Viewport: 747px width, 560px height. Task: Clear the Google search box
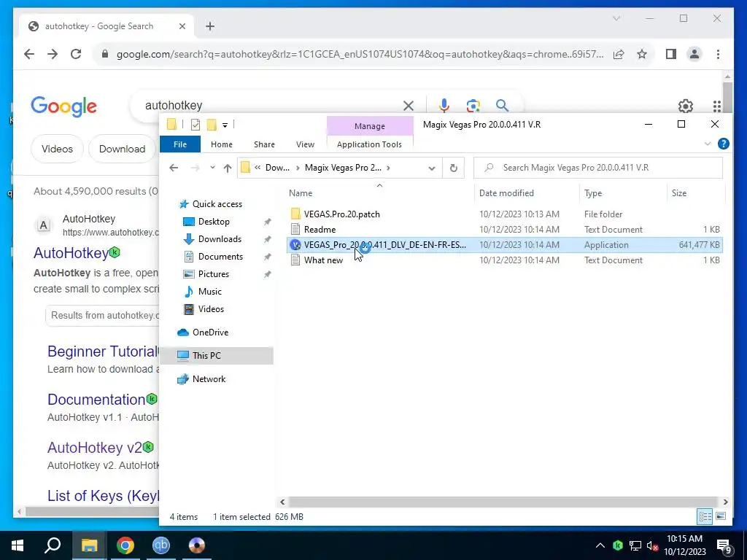click(x=409, y=105)
